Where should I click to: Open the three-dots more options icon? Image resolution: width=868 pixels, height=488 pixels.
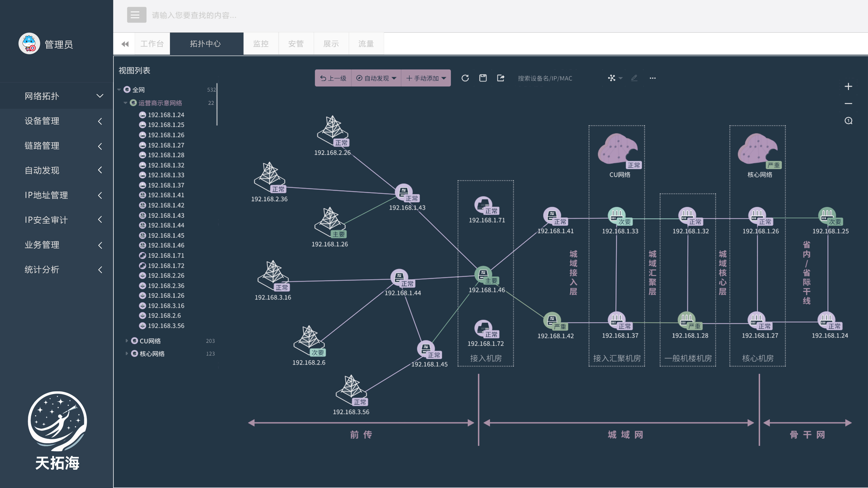652,78
